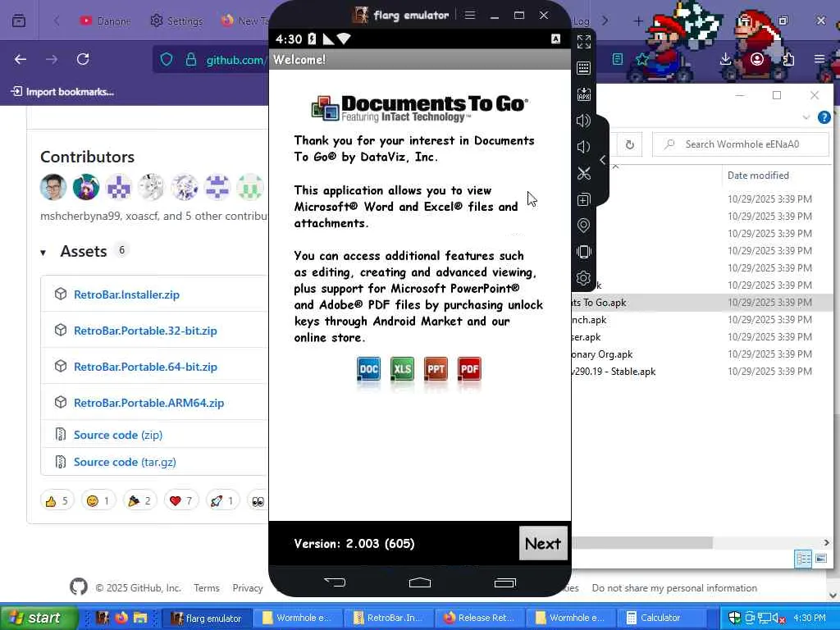Download Source code (tar.gz)
Screen dimensions: 840x630
(x=125, y=462)
